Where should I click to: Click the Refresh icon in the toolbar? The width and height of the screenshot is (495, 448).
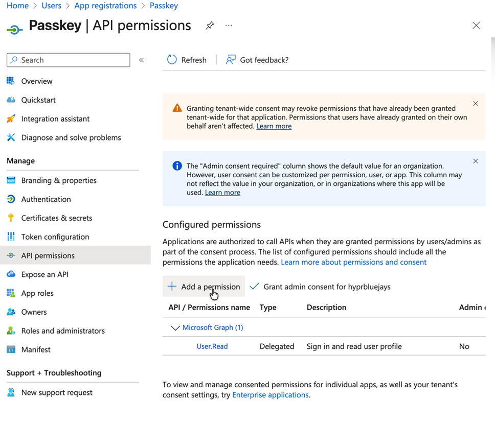172,60
